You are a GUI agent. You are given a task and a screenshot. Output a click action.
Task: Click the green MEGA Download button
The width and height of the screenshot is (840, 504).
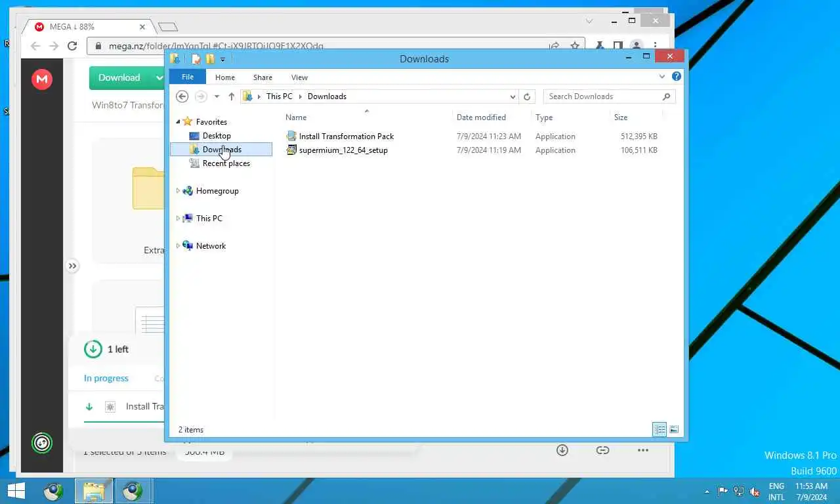point(119,77)
